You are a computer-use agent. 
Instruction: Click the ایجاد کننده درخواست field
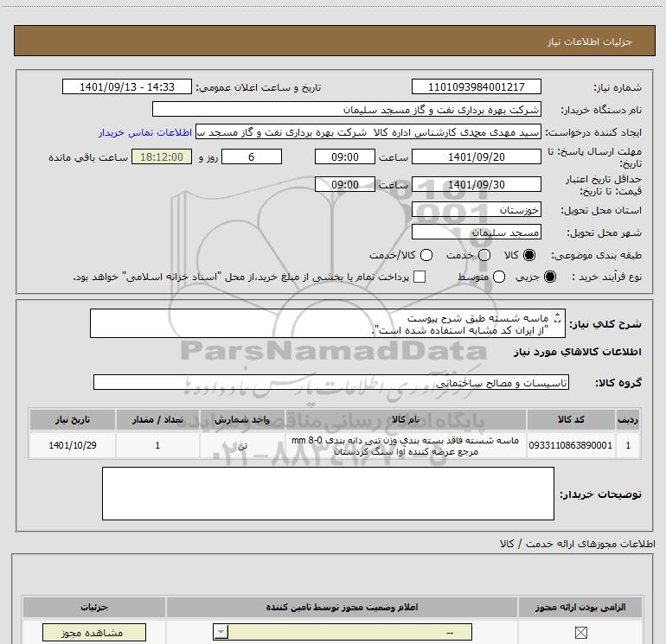[x=368, y=132]
